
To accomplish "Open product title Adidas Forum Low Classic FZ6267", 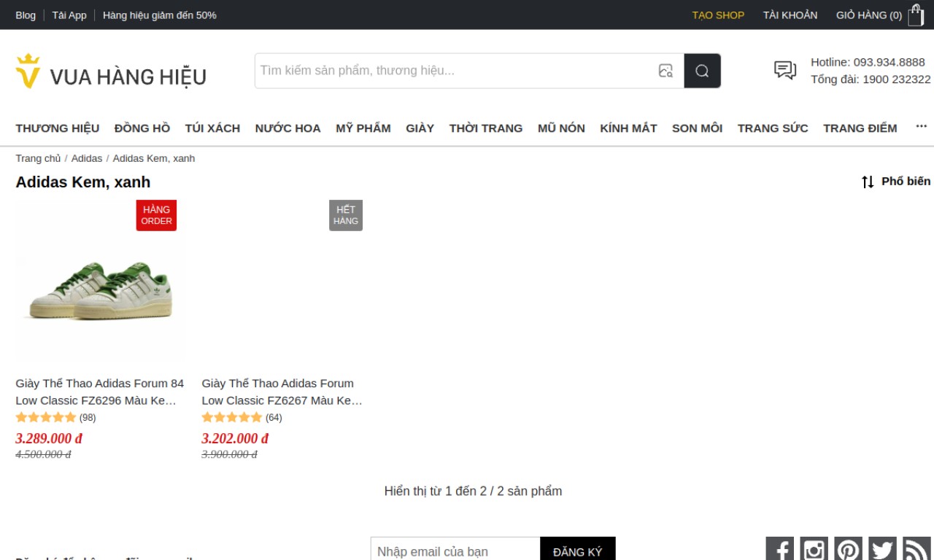I will 282,392.
